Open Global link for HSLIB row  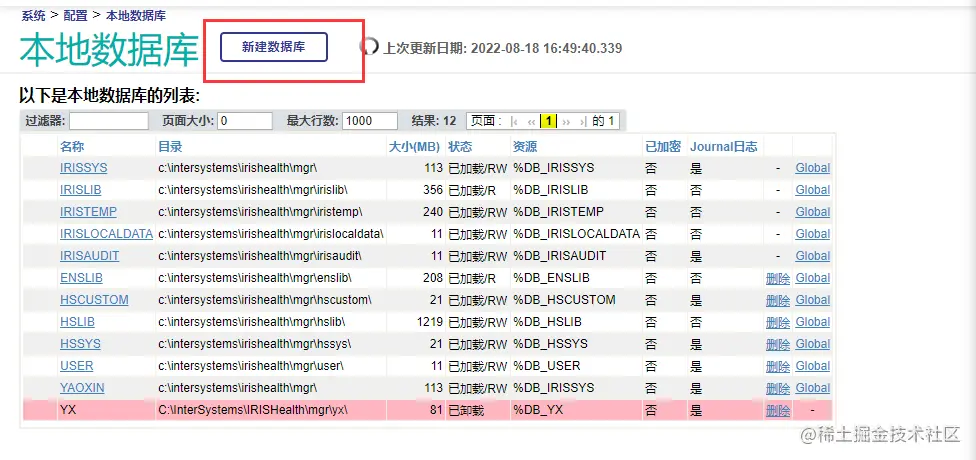click(x=813, y=322)
